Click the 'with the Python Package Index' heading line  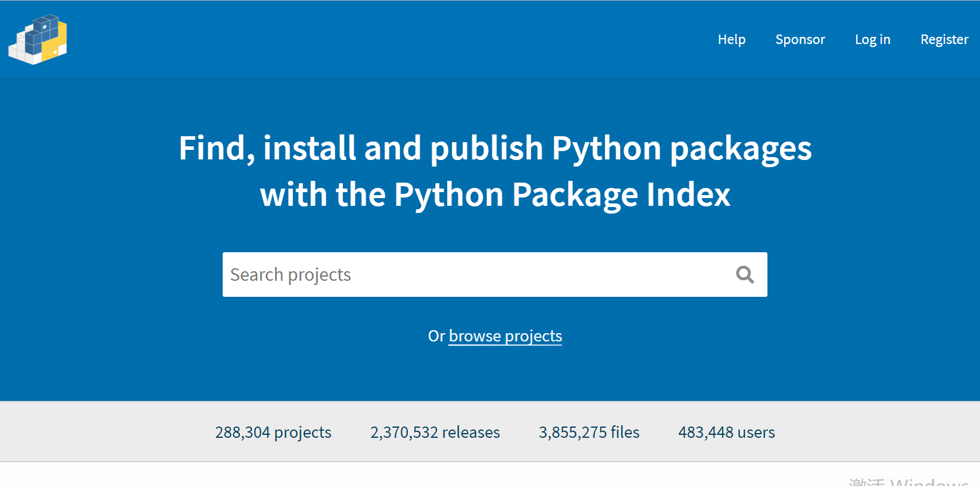(x=495, y=195)
